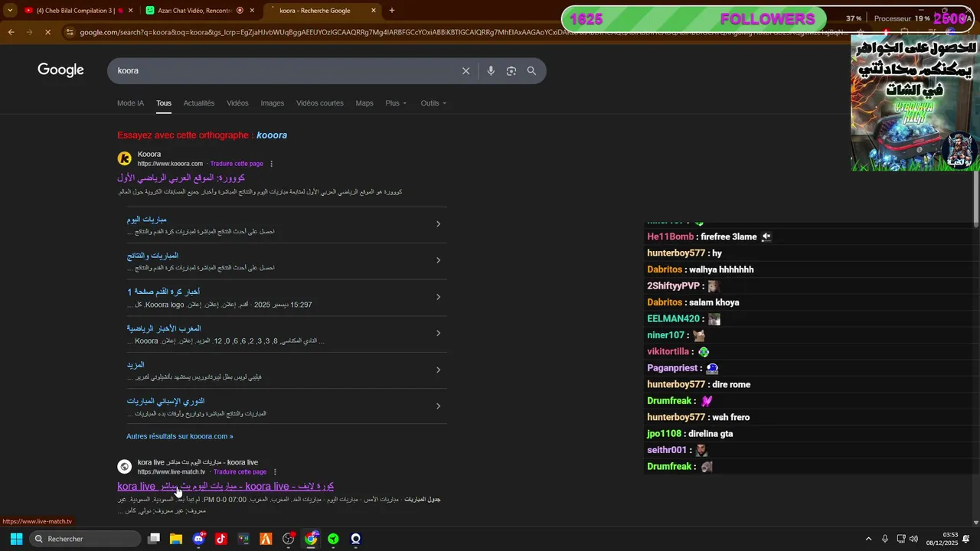Screen dimensions: 980x551
Task: Open the tab search dropdown arrow
Action: pyautogui.click(x=9, y=11)
